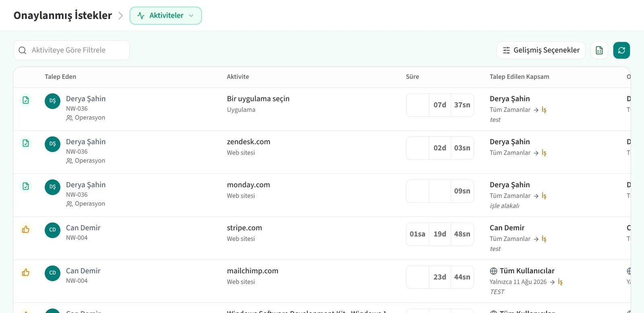Click CD avatar in stripe.com row
This screenshot has width=644, height=313.
coord(52,230)
